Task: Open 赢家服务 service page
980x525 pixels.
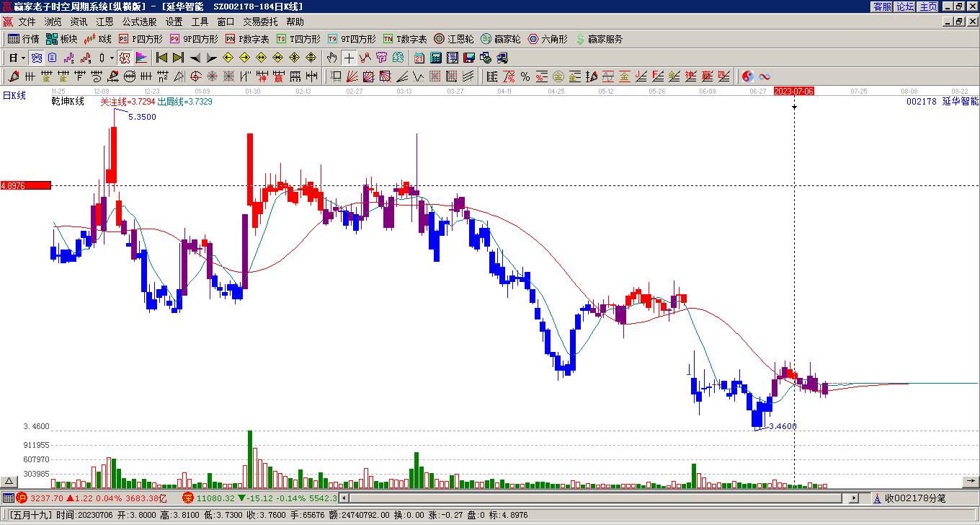Action: pos(599,39)
